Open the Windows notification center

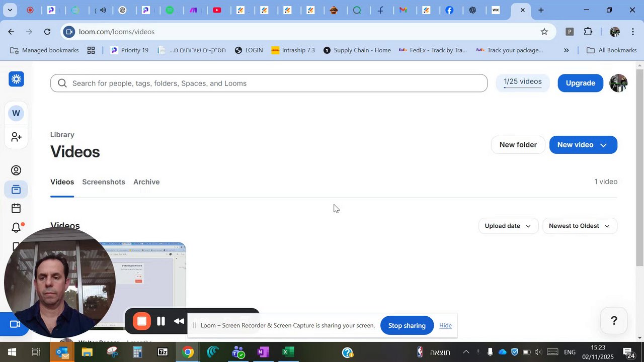click(x=628, y=352)
